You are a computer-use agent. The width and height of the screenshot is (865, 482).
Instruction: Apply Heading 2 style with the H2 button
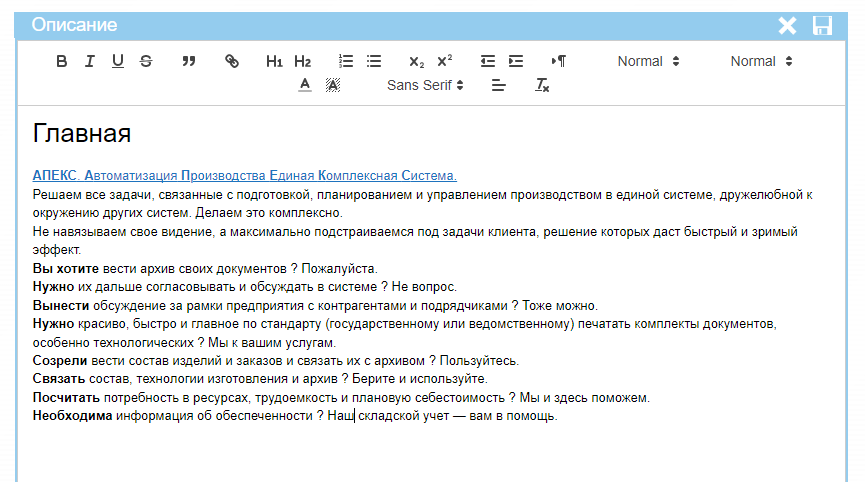[x=303, y=61]
